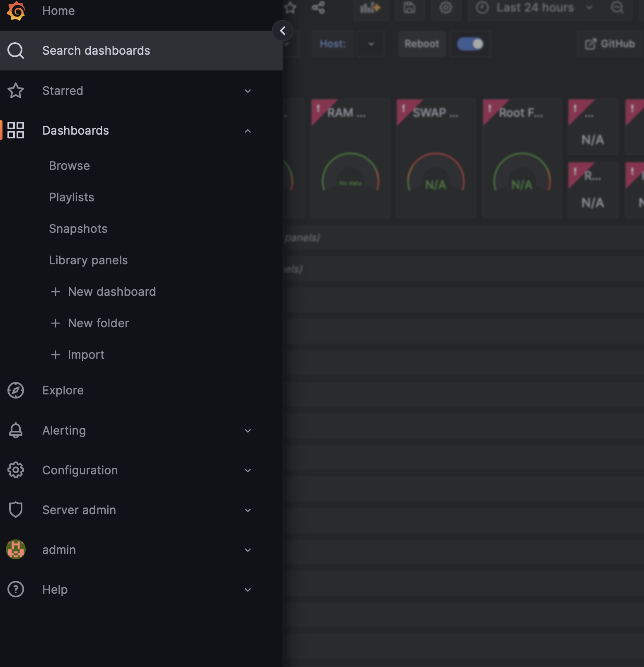
Task: Click the Add panel icon in toolbar
Action: tap(370, 7)
